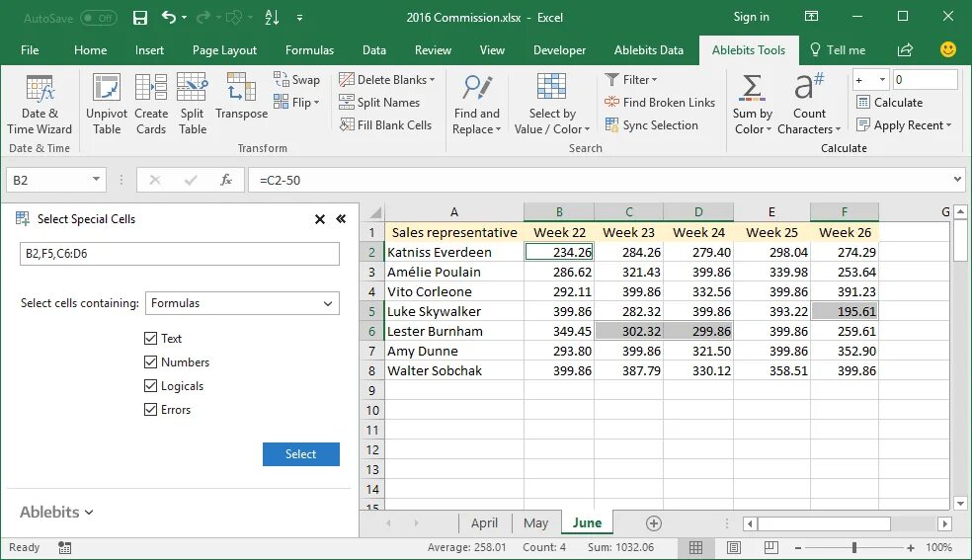This screenshot has width=972, height=560.
Task: Switch to the May sheet
Action: point(535,522)
